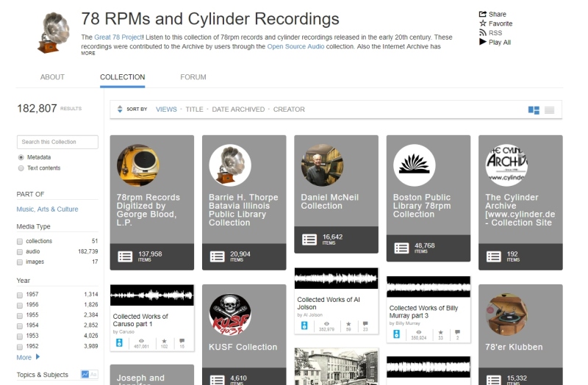Sort by DATE ARCHIVED
This screenshot has height=385, width=588.
(238, 109)
